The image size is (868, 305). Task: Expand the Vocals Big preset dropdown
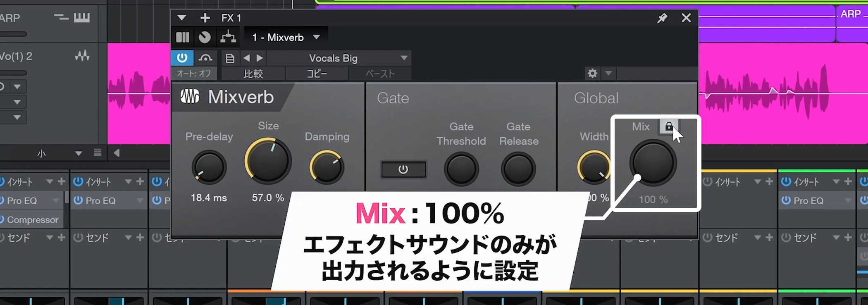coord(404,58)
